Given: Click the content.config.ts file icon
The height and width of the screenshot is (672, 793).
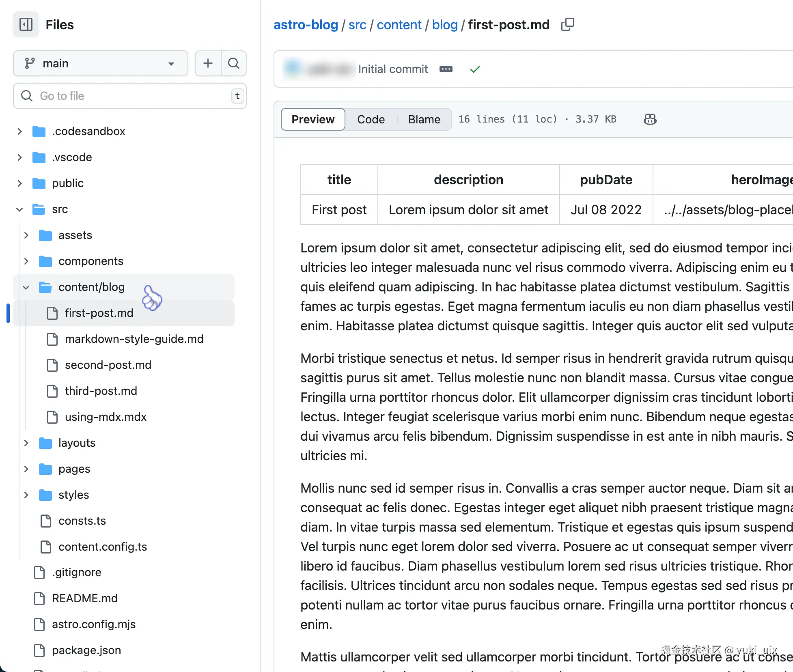Looking at the screenshot, I should (46, 547).
